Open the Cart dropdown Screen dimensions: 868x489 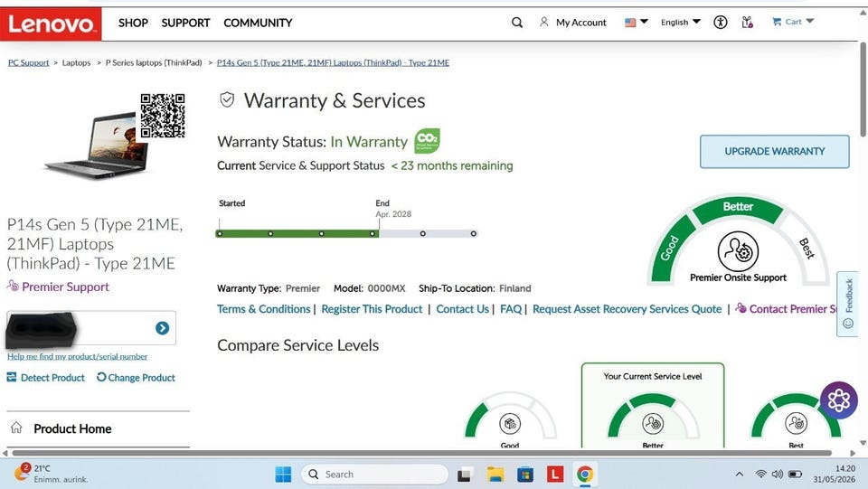click(793, 22)
